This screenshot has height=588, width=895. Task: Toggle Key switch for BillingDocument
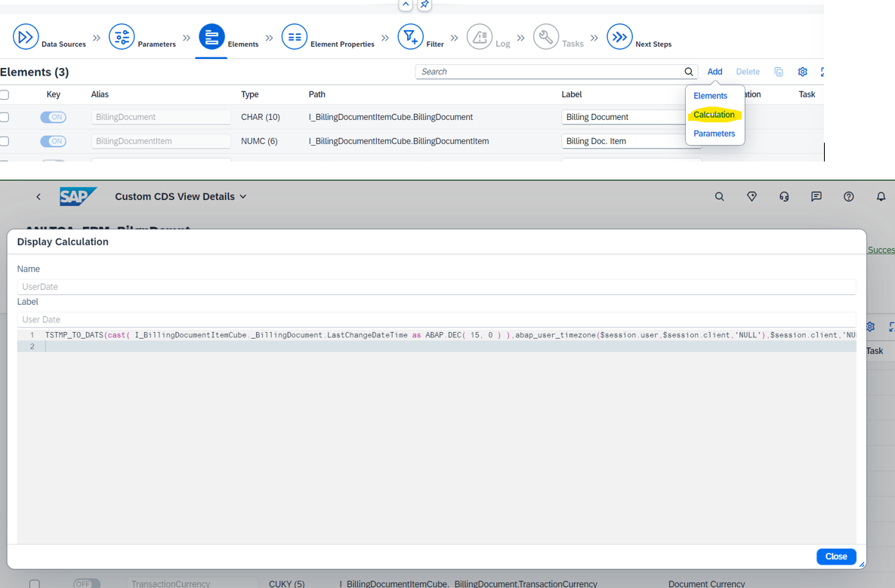53,117
